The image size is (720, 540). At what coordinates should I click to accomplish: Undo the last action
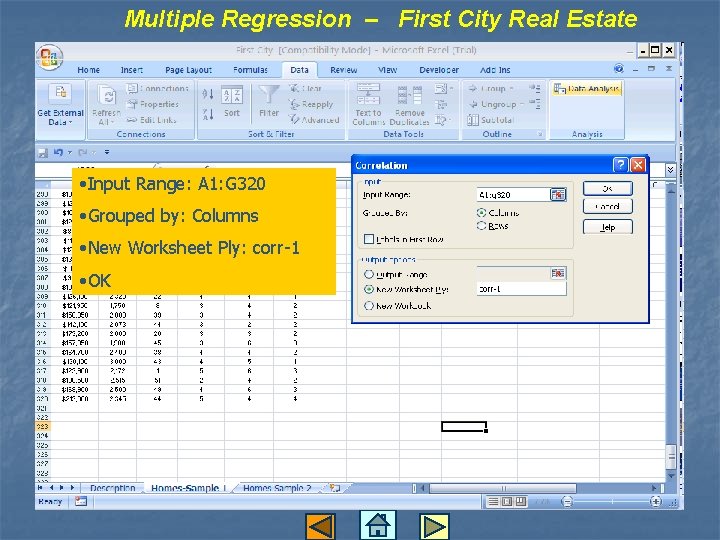point(58,152)
